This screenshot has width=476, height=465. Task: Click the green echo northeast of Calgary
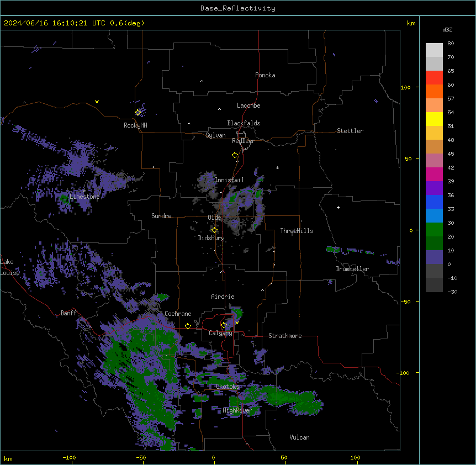pyautogui.click(x=237, y=313)
